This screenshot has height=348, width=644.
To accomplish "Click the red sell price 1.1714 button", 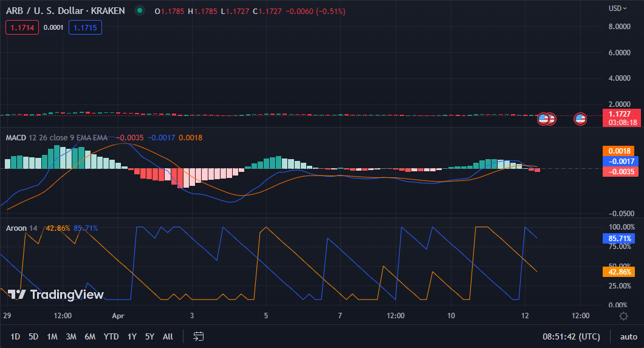I will pyautogui.click(x=22, y=27).
